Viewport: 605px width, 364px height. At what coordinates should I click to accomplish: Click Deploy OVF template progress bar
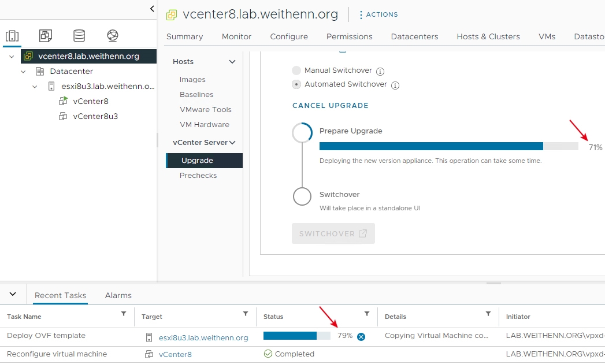point(296,336)
